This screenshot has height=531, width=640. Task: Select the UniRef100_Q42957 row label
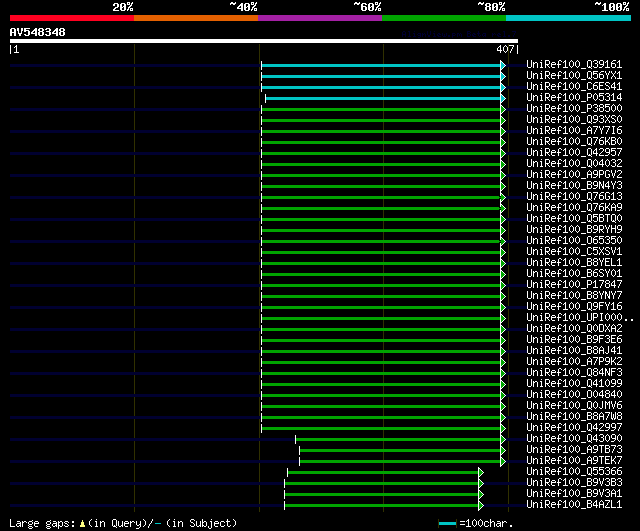tap(574, 153)
